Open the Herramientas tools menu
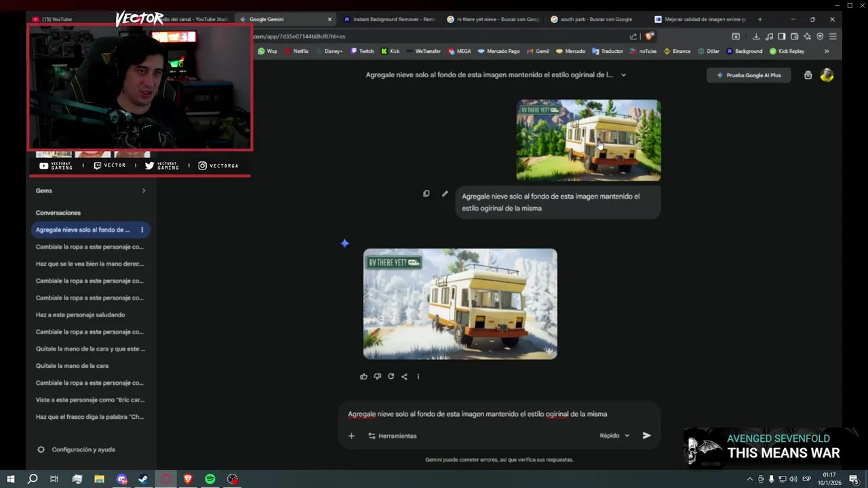The image size is (868, 488). [x=392, y=436]
